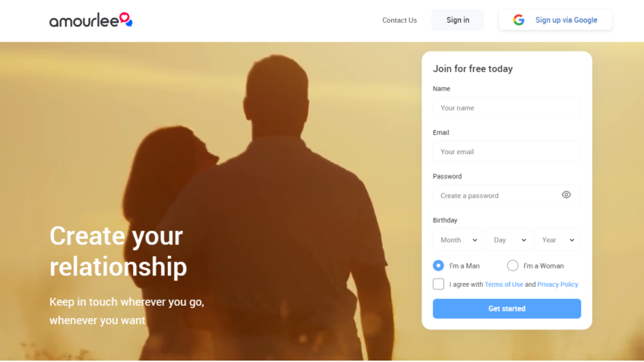Focus the Create a password field
This screenshot has height=362, width=644.
coord(507,195)
